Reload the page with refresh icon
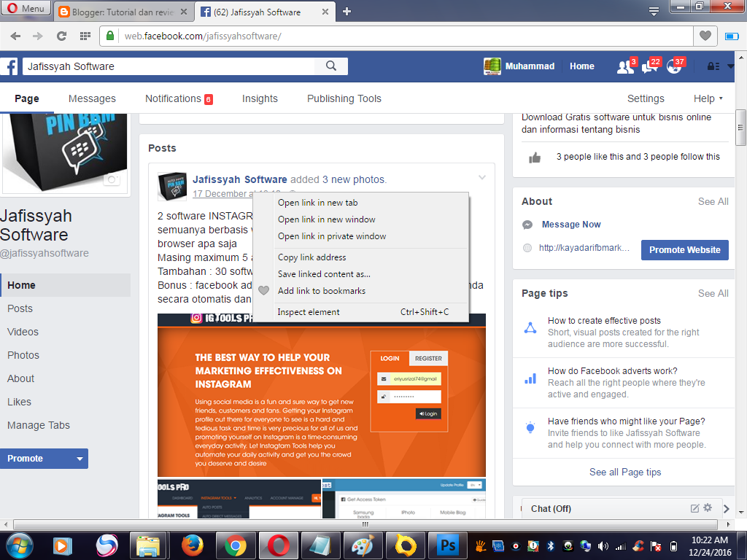The height and width of the screenshot is (560, 747). 61,36
